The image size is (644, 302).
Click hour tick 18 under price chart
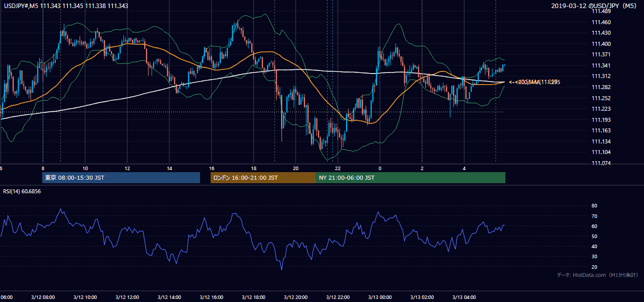coord(253,168)
